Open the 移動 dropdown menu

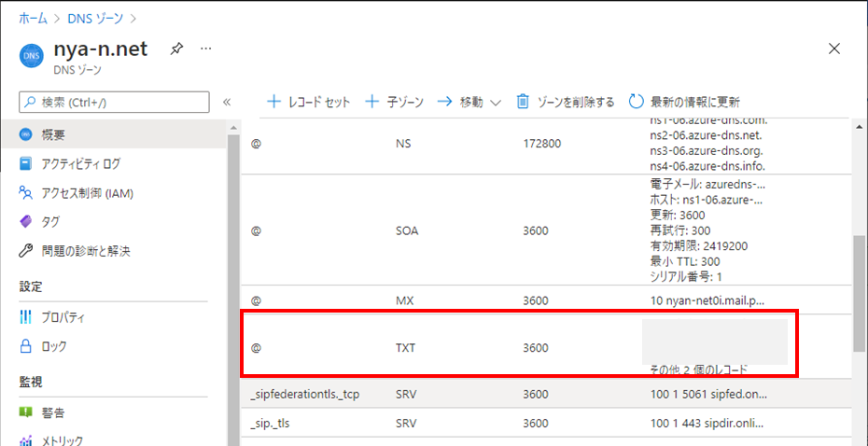click(469, 102)
